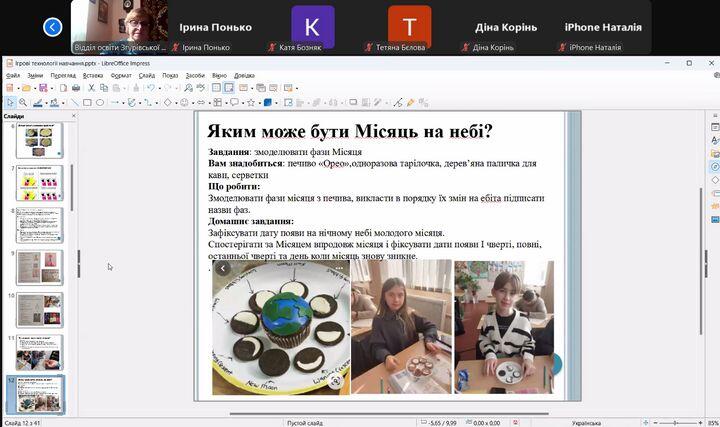This screenshot has height=427, width=720.
Task: Click the zoom out minus button
Action: pyautogui.click(x=656, y=422)
